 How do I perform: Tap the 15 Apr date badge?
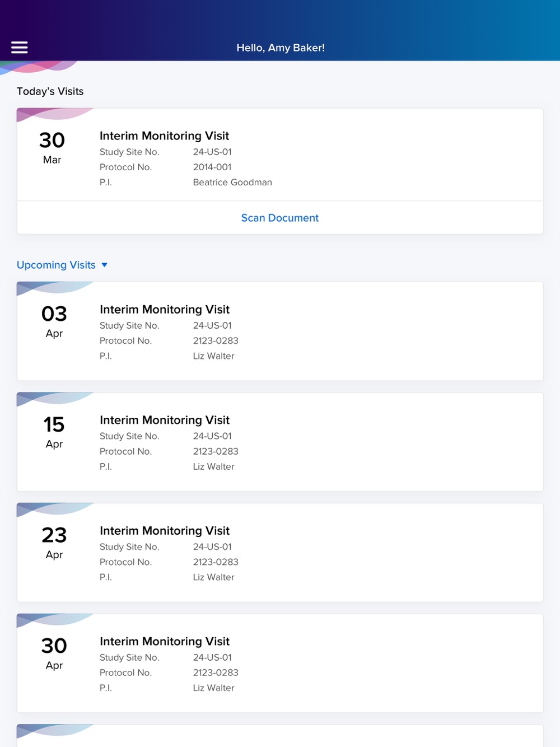tap(54, 432)
